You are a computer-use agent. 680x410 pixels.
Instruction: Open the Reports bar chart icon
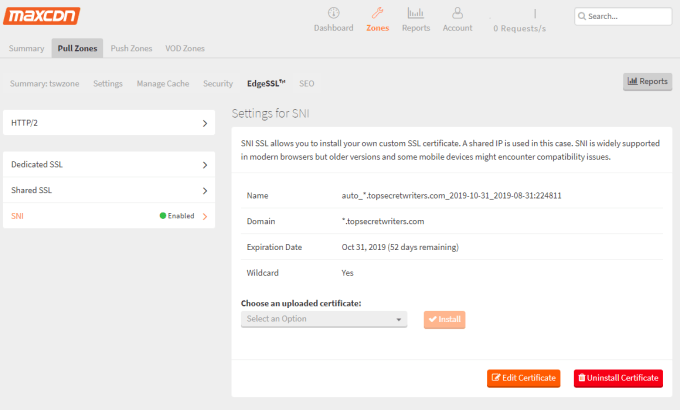coord(416,14)
